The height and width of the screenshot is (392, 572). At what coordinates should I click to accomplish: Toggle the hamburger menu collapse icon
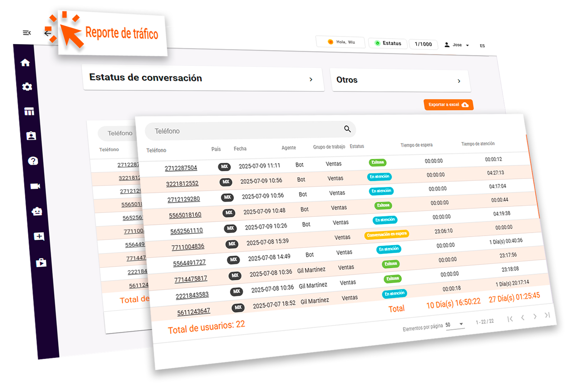click(27, 33)
